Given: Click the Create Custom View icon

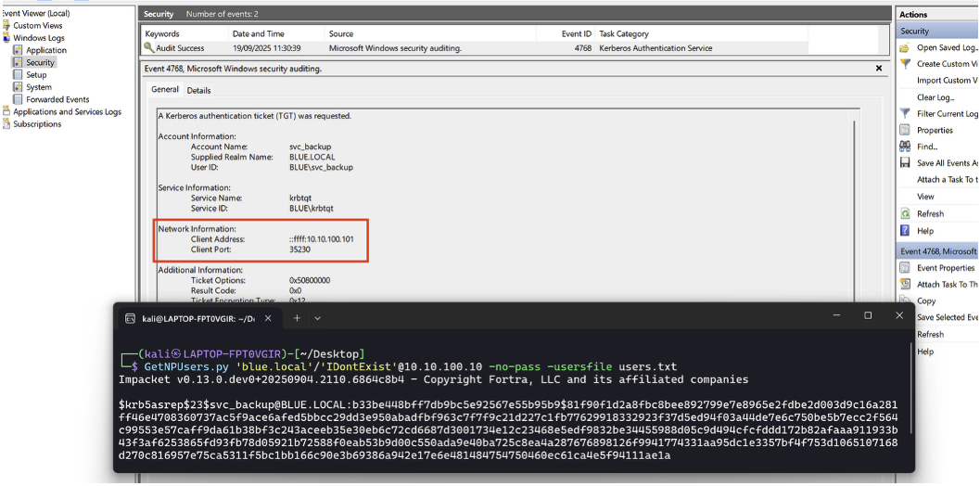Looking at the screenshot, I should (904, 64).
